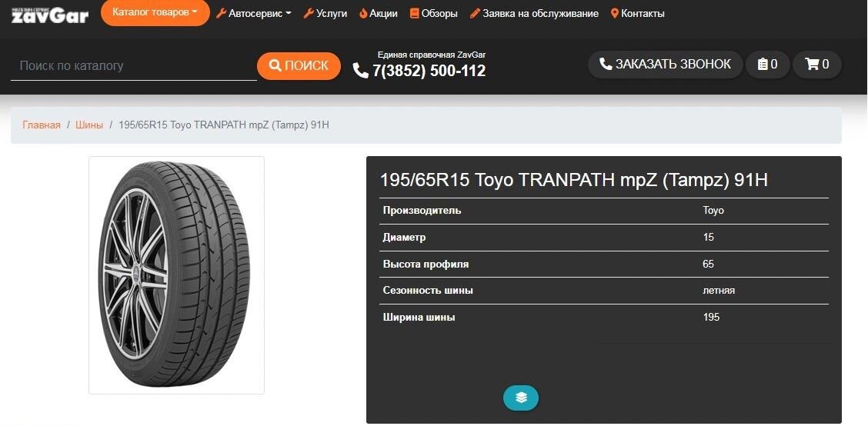Image resolution: width=868 pixels, height=426 pixels.
Task: Click the flame icon next to Акции
Action: click(363, 13)
